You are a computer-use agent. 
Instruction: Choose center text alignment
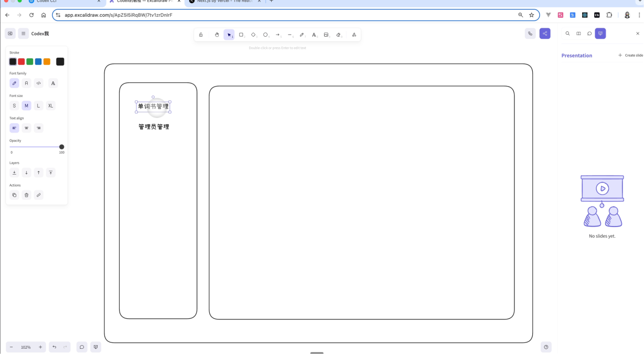26,128
